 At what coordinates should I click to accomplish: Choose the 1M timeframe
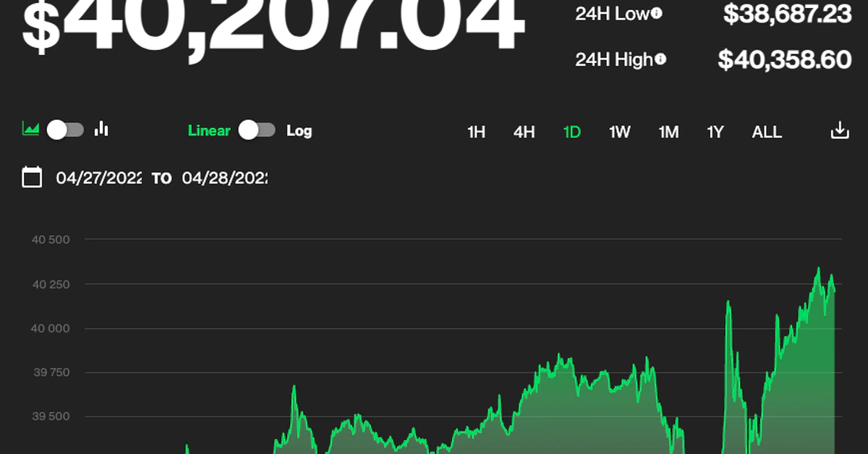668,132
